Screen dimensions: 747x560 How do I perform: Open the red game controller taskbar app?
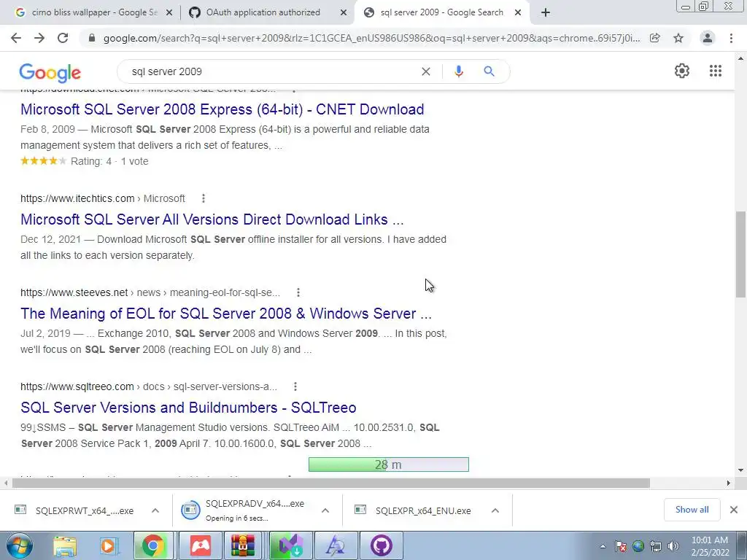[201, 545]
